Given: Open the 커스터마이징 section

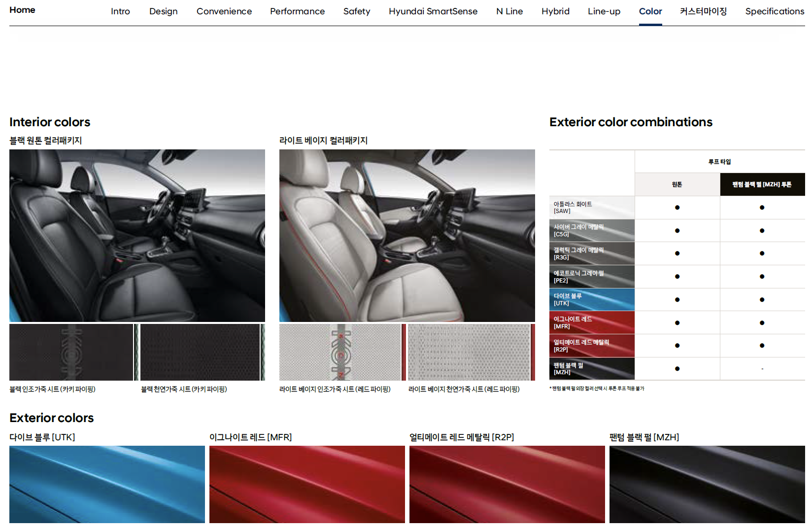Looking at the screenshot, I should point(703,11).
